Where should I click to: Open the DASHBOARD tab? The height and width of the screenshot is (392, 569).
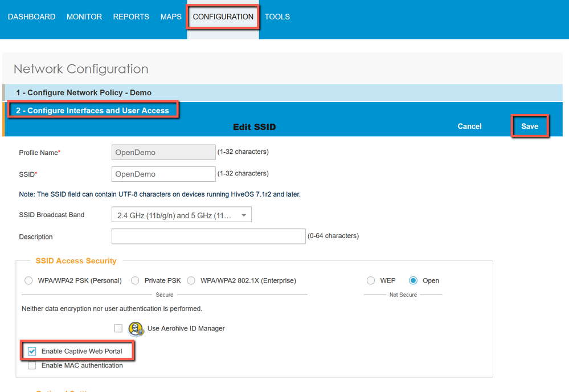32,17
